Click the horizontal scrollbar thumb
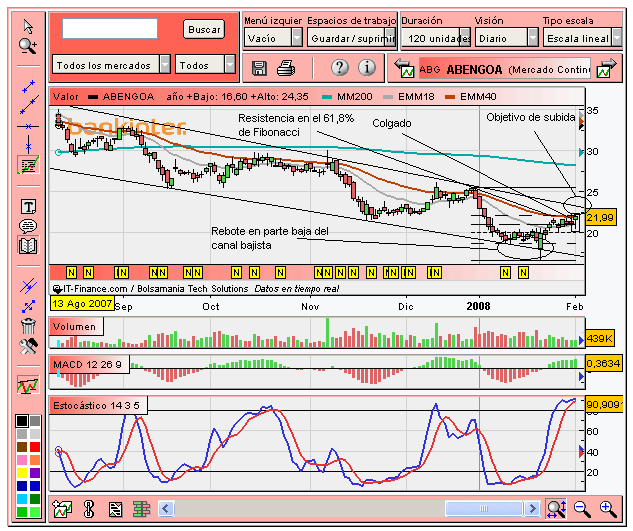This screenshot has height=531, width=633. click(484, 508)
